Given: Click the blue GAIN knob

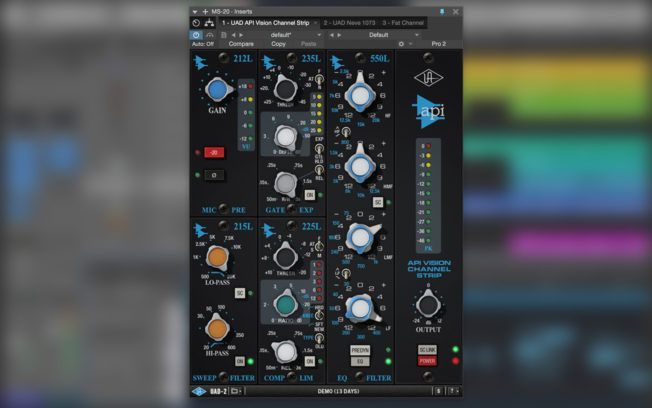Looking at the screenshot, I should point(217,89).
